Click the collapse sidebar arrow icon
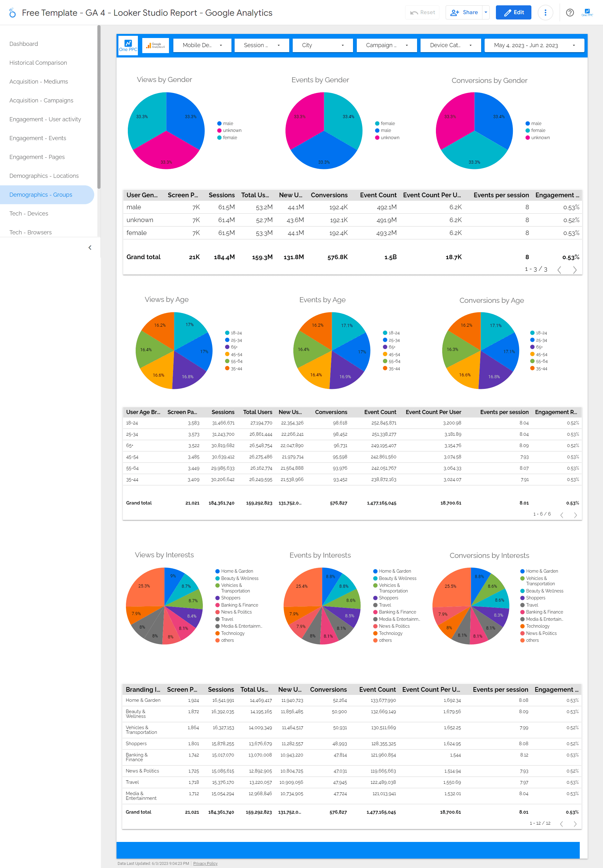The height and width of the screenshot is (868, 603). [90, 247]
